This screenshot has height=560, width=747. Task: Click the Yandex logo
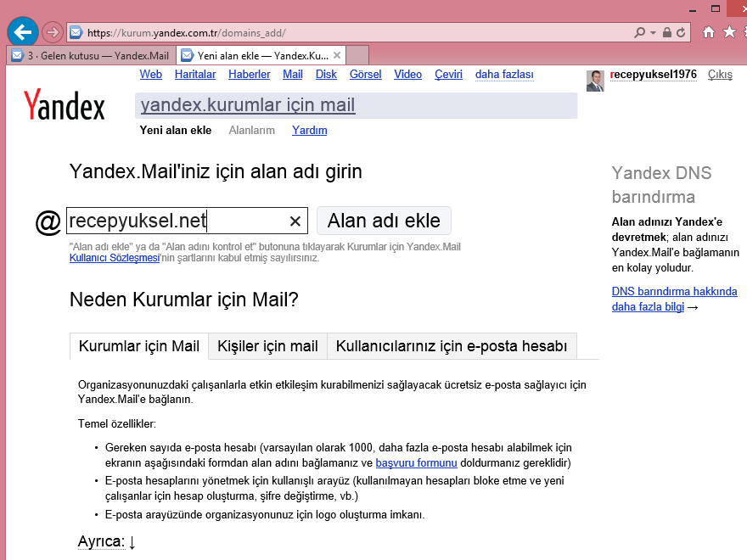[64, 104]
